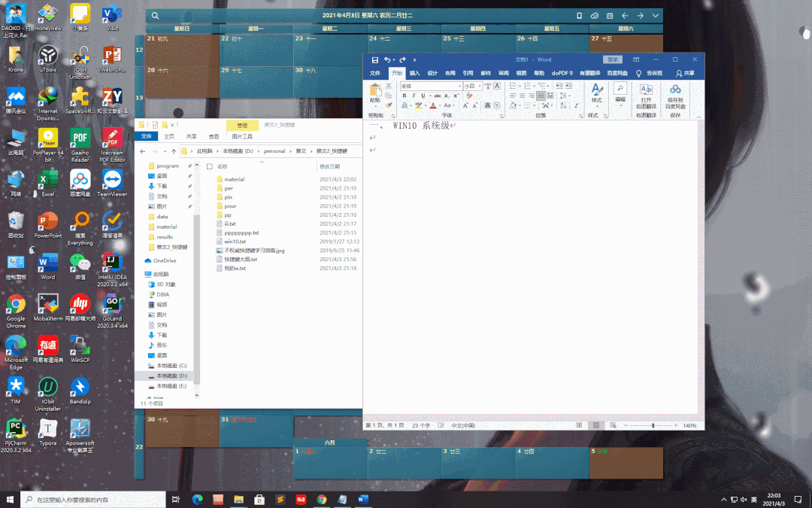Apply strikethrough (abc) formatting

point(438,96)
